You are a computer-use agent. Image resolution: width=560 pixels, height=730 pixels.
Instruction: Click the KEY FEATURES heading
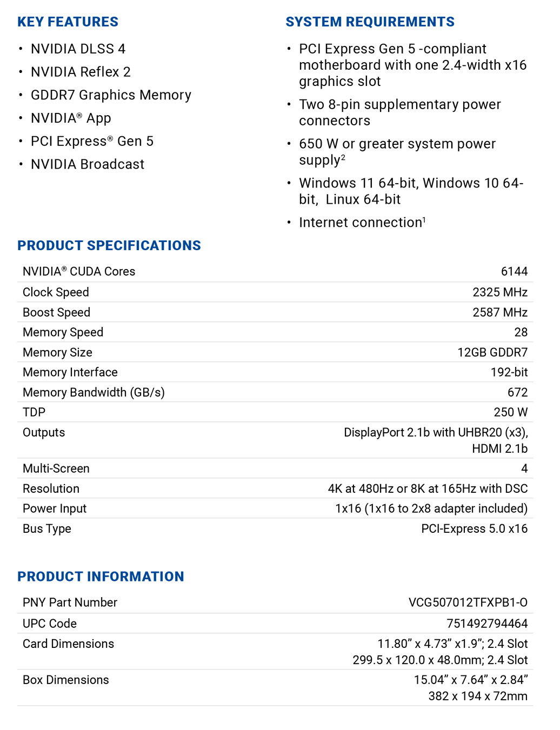coord(68,22)
